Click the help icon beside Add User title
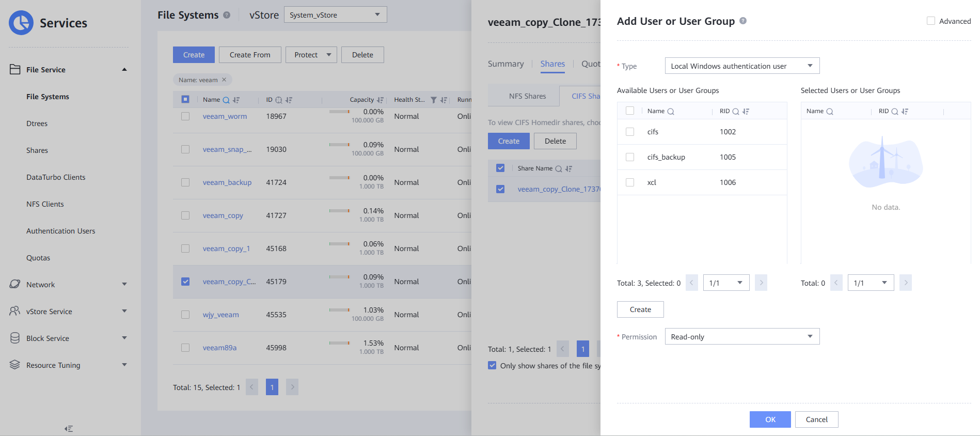 tap(743, 21)
